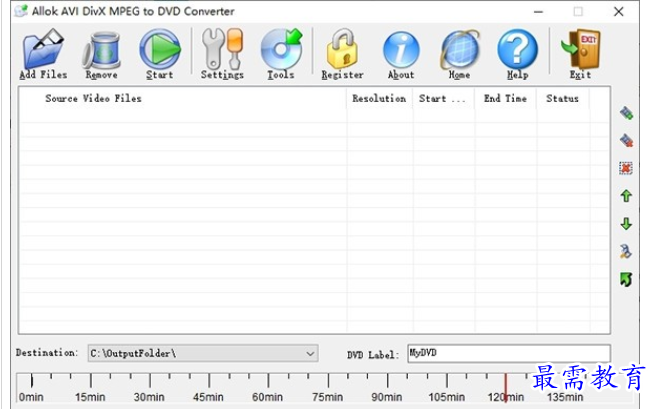Click the side tools wrench icon
The height and width of the screenshot is (409, 654).
[x=626, y=251]
